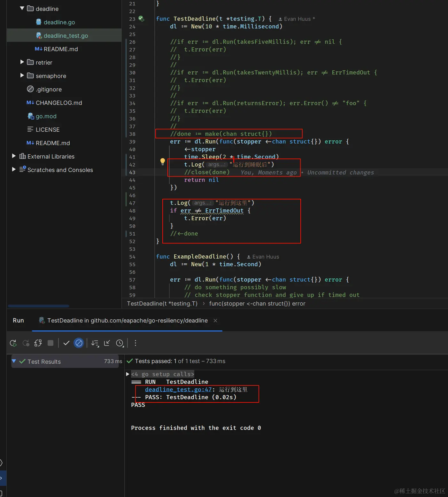
Task: Click the semaphore folder icon
Action: [30, 75]
